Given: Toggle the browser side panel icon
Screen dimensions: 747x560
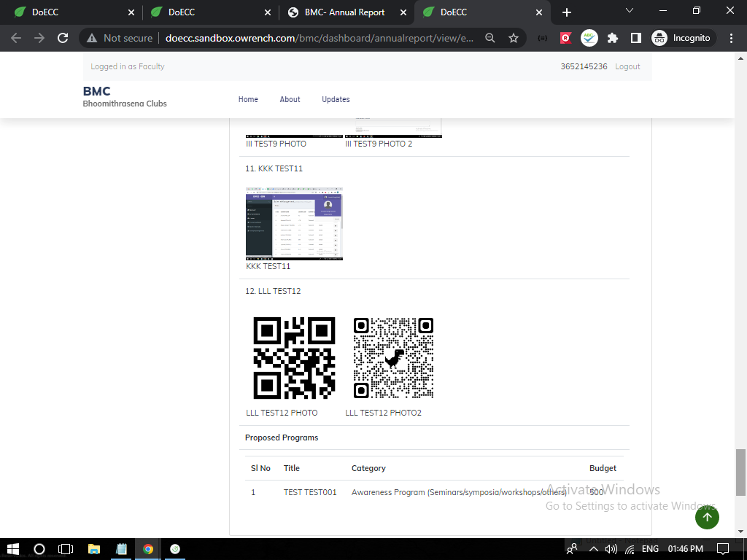Looking at the screenshot, I should 635,38.
